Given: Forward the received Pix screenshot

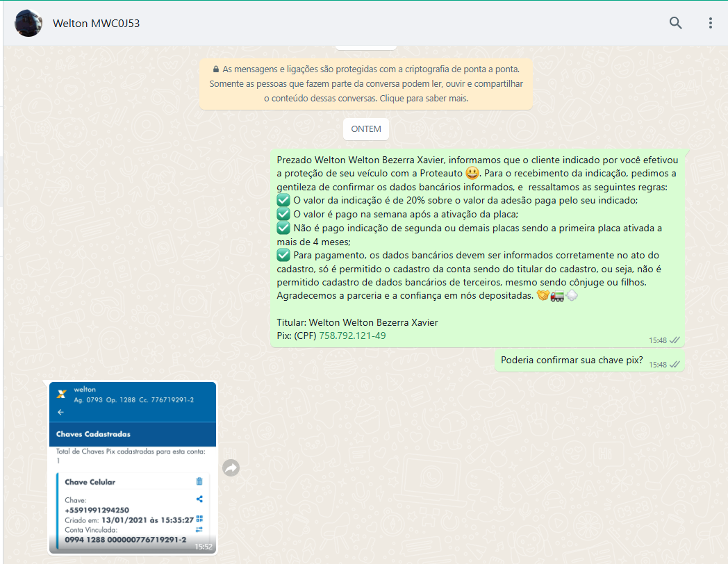Looking at the screenshot, I should pyautogui.click(x=231, y=468).
